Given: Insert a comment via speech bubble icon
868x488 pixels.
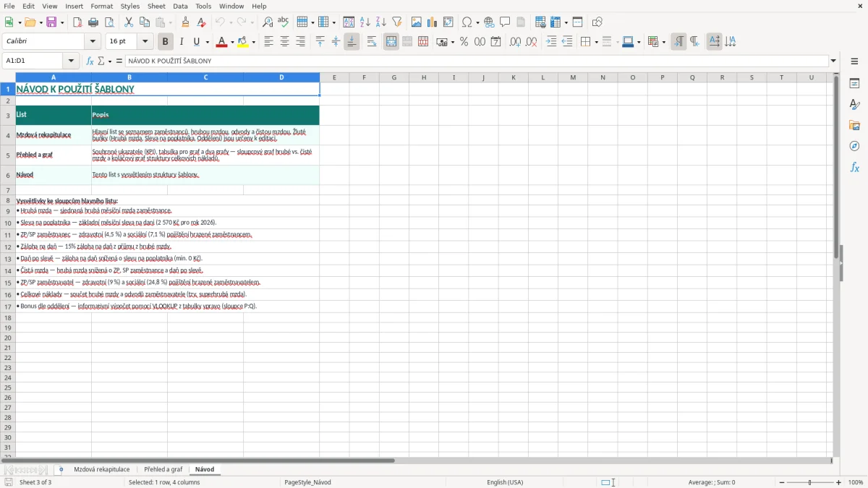Looking at the screenshot, I should pos(505,22).
